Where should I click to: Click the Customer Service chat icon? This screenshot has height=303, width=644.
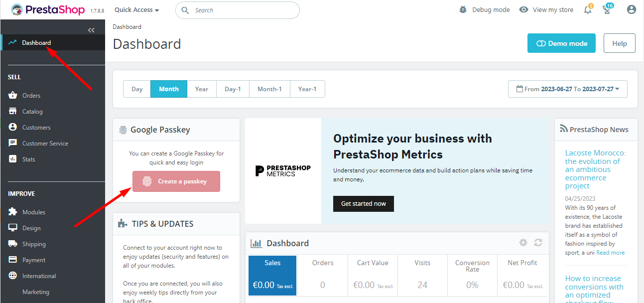point(13,143)
